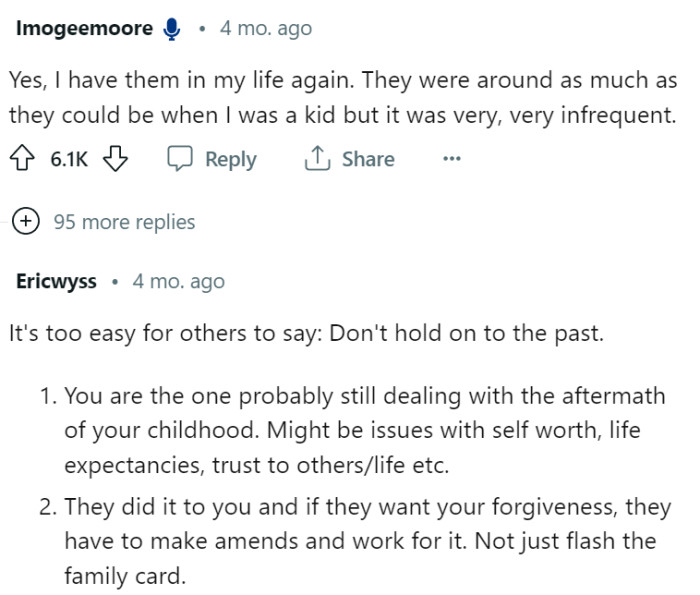The width and height of the screenshot is (700, 595).
Task: Open the three-dot more options menu
Action: [451, 159]
